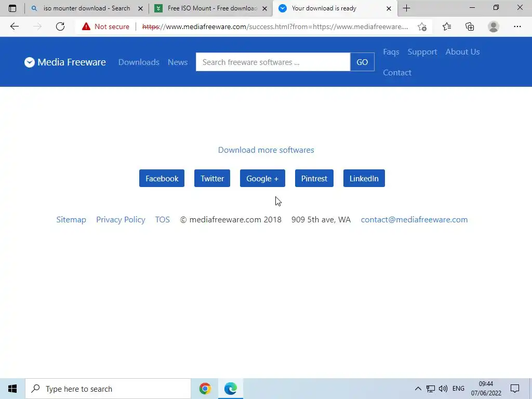
Task: Focus the Search freeware softwares field
Action: (273, 62)
